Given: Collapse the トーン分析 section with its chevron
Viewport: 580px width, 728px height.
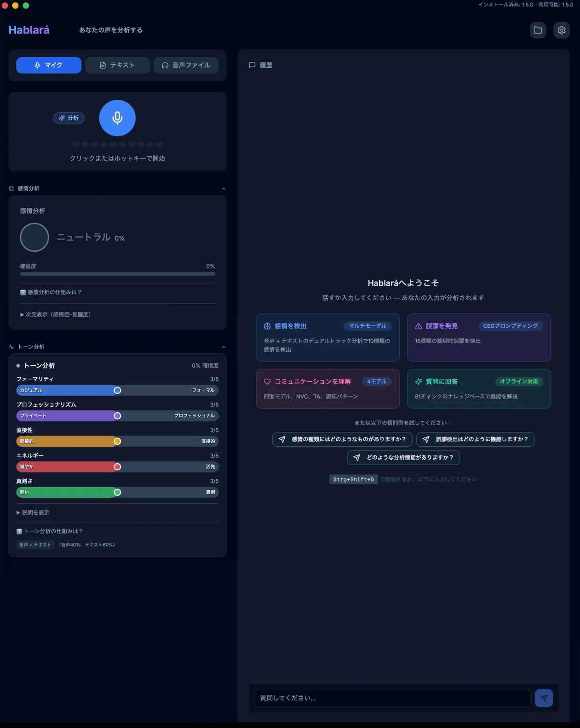Looking at the screenshot, I should pos(224,347).
